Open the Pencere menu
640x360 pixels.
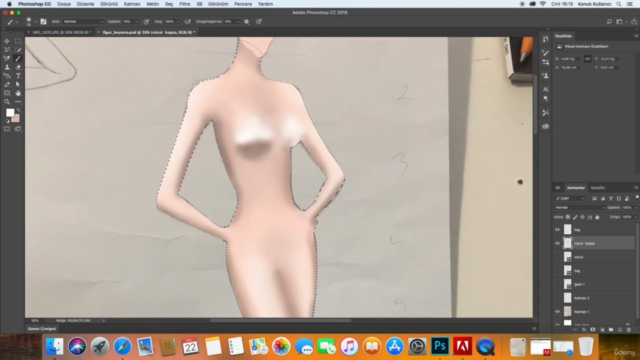[x=243, y=4]
